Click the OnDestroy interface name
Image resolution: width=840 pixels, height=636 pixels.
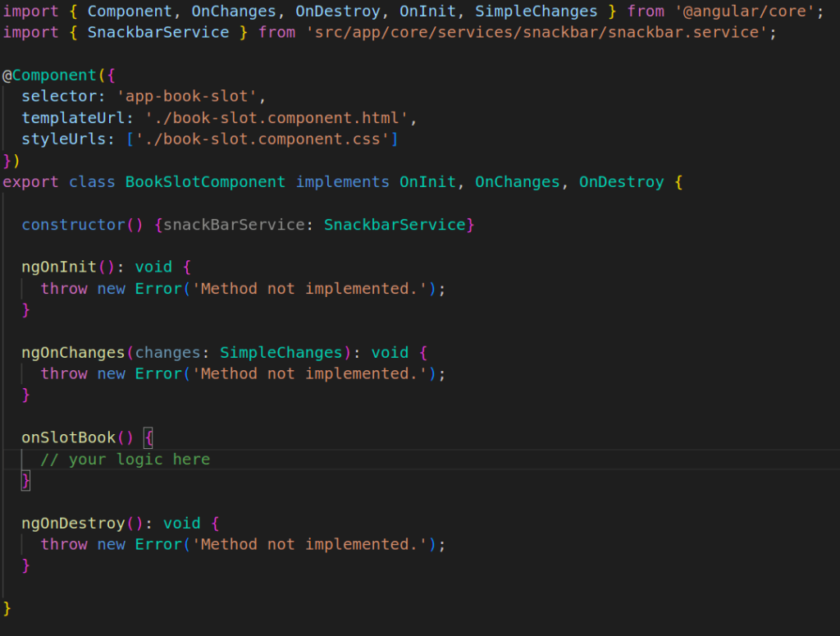pos(621,181)
